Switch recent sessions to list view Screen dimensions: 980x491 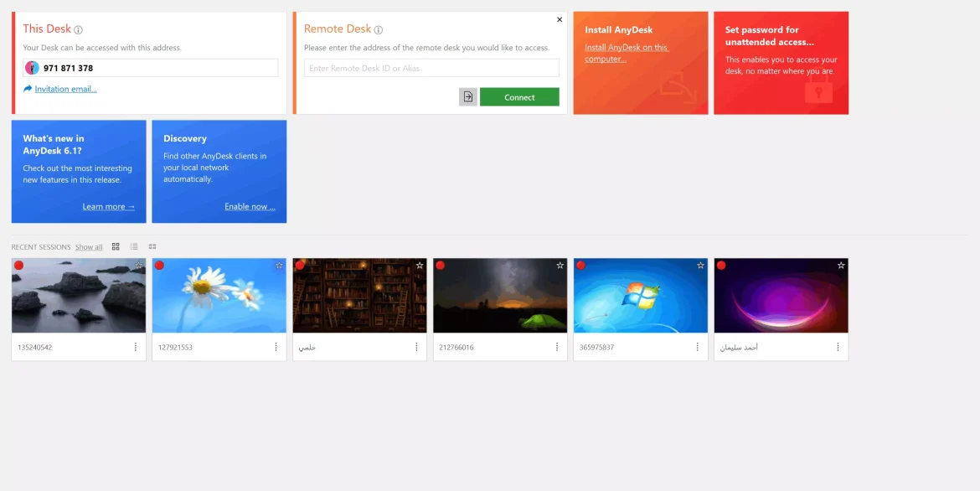tap(134, 246)
